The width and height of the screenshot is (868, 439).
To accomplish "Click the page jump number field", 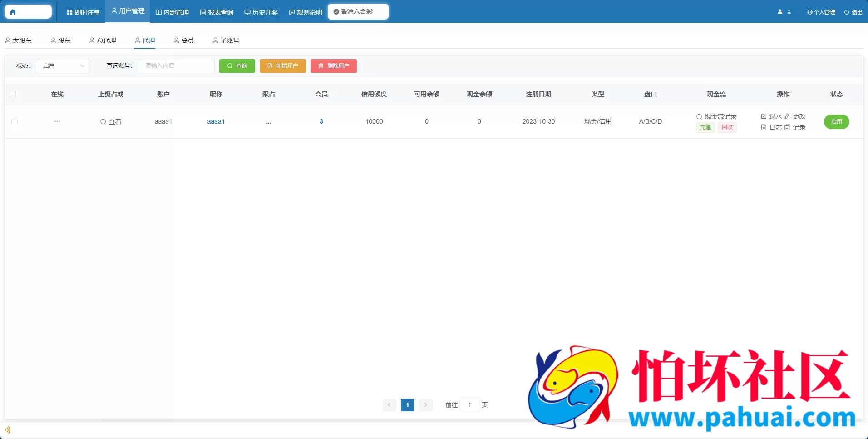I will click(x=470, y=405).
